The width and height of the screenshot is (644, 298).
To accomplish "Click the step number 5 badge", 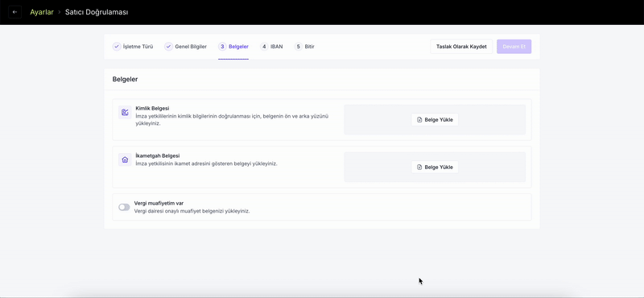I will [298, 47].
